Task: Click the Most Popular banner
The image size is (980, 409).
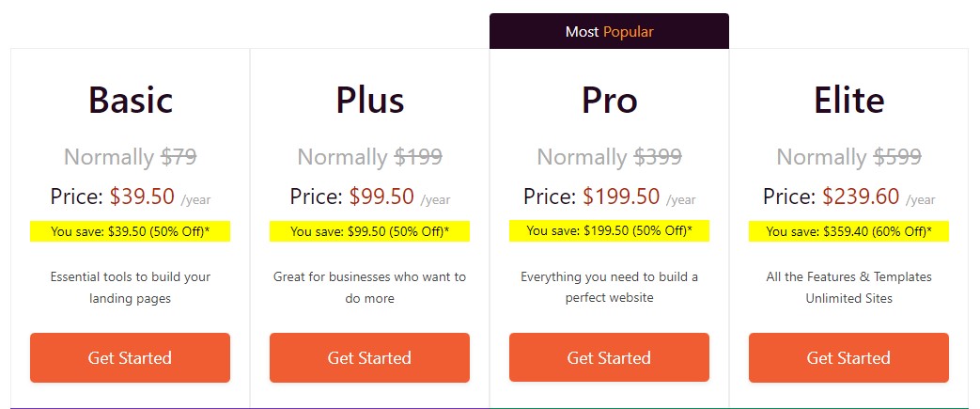Action: (610, 31)
